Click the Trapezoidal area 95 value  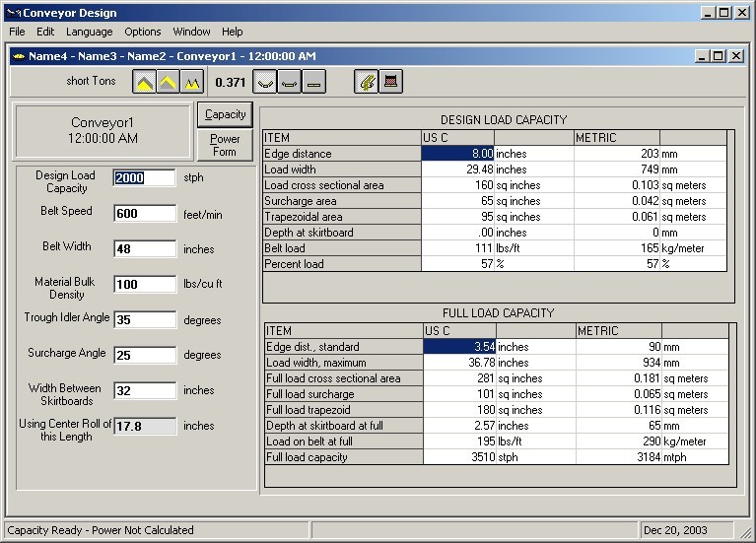[x=457, y=217]
